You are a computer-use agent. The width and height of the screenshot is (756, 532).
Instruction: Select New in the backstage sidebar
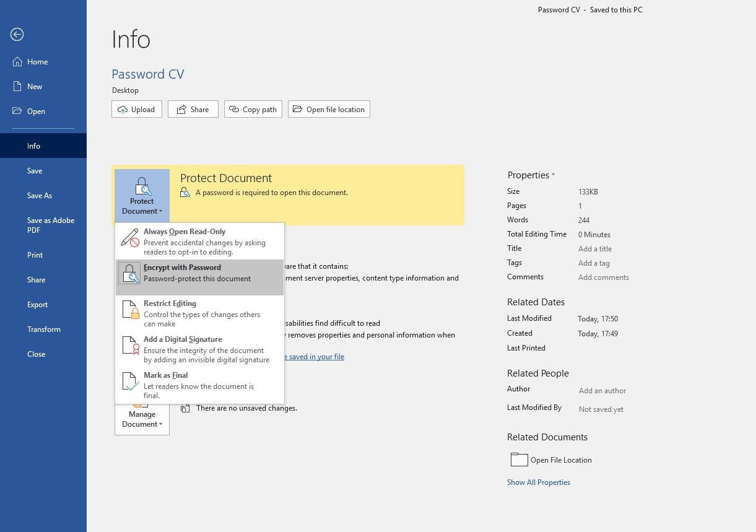(x=43, y=87)
